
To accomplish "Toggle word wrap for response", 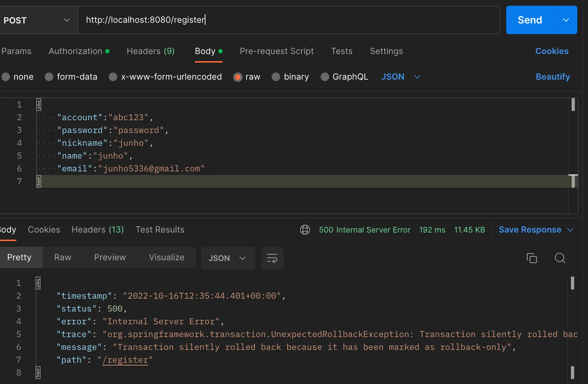I will click(272, 258).
